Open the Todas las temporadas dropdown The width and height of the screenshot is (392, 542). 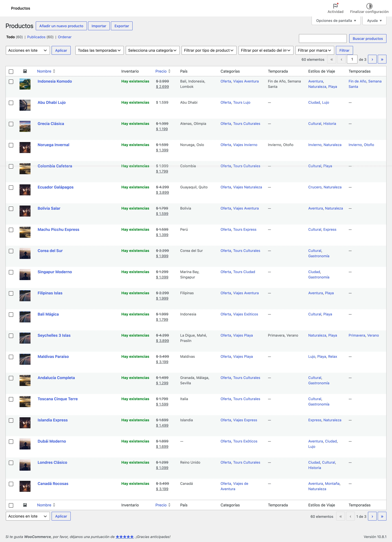point(99,50)
